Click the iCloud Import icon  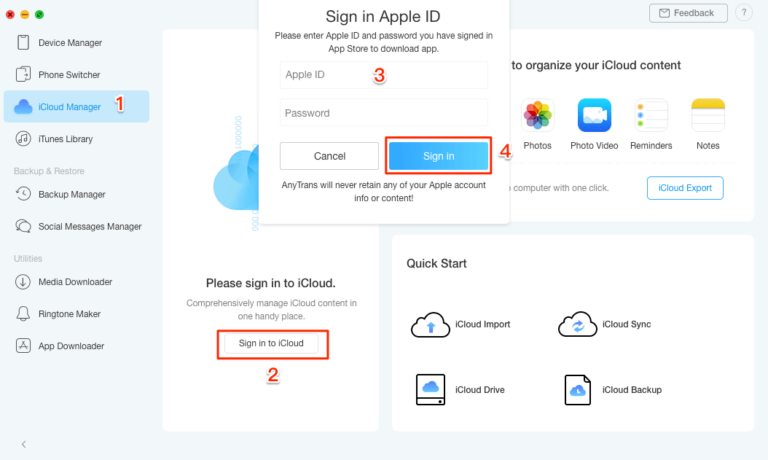(x=430, y=325)
